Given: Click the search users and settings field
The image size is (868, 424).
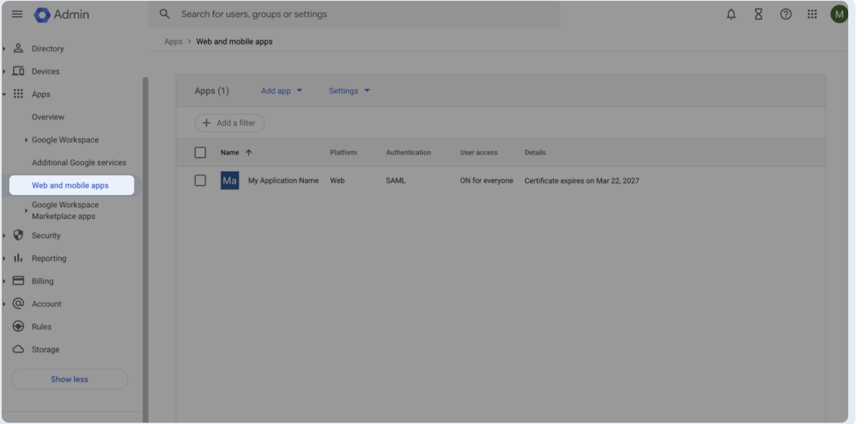Looking at the screenshot, I should [354, 14].
